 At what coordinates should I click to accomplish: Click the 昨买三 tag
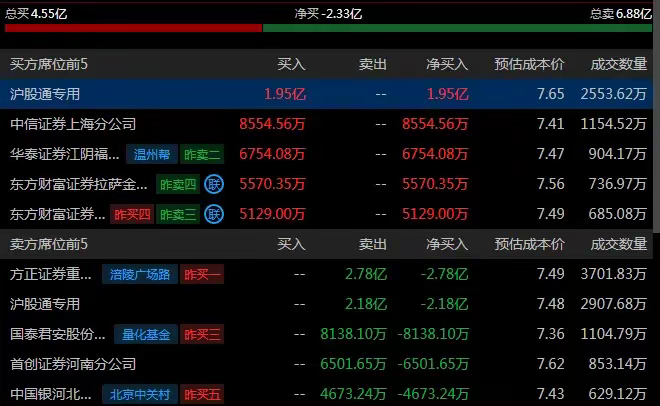202,334
